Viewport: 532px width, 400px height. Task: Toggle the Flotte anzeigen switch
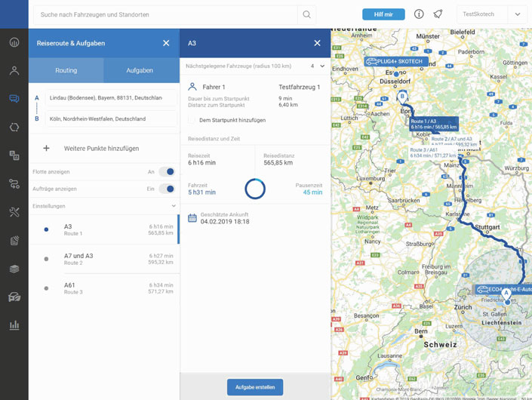click(x=166, y=172)
